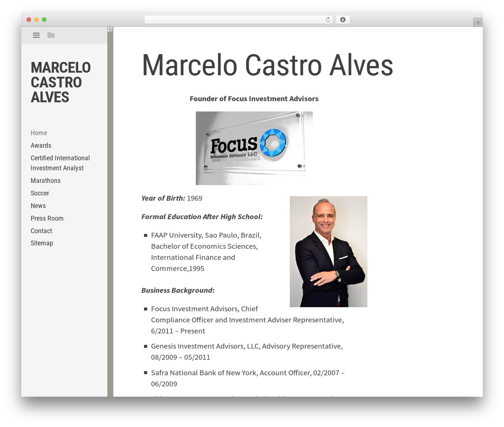Image resolution: width=504 pixels, height=427 pixels.
Task: Click the Marcelo Castro Alves page heading
Action: tap(267, 65)
